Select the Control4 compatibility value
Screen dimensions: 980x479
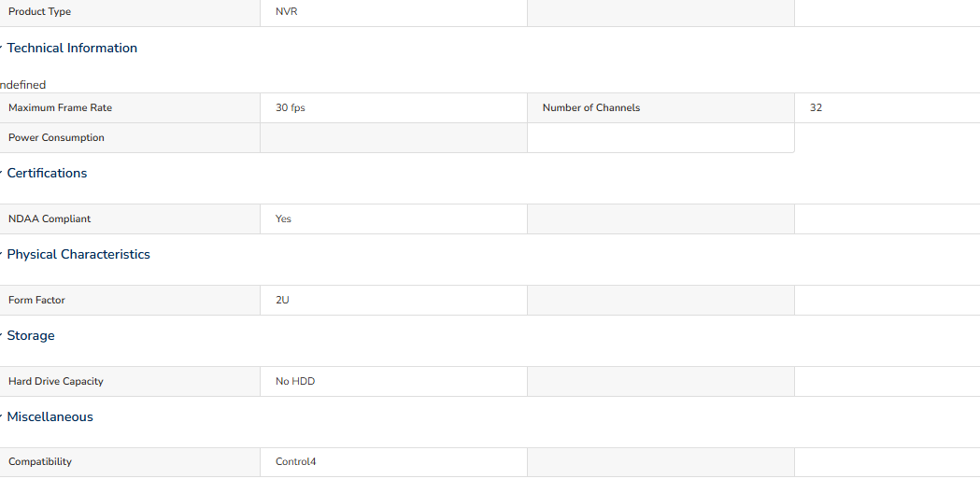(x=295, y=461)
